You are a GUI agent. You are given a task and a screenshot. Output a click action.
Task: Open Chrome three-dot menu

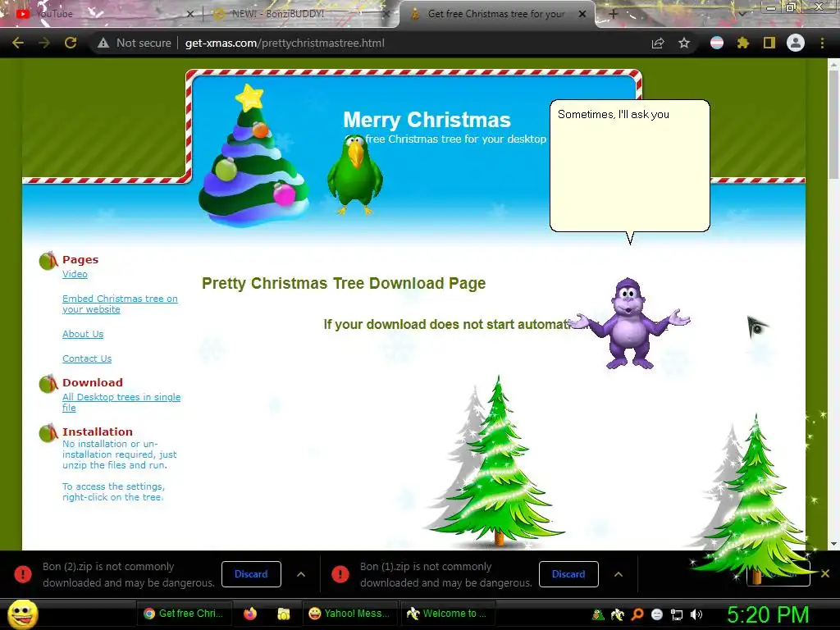tap(822, 43)
